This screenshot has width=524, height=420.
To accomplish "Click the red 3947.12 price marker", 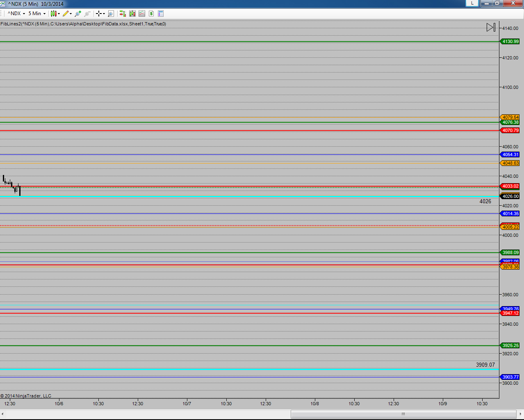I will point(510,313).
